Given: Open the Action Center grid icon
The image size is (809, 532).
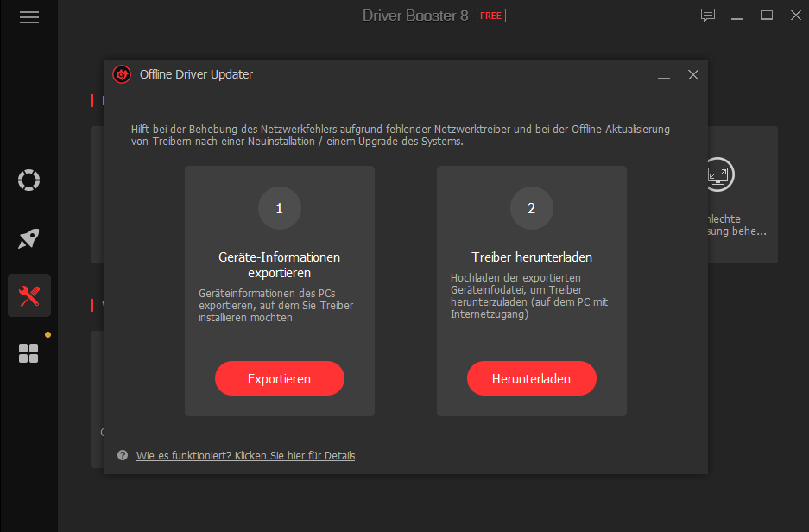Looking at the screenshot, I should (x=28, y=353).
